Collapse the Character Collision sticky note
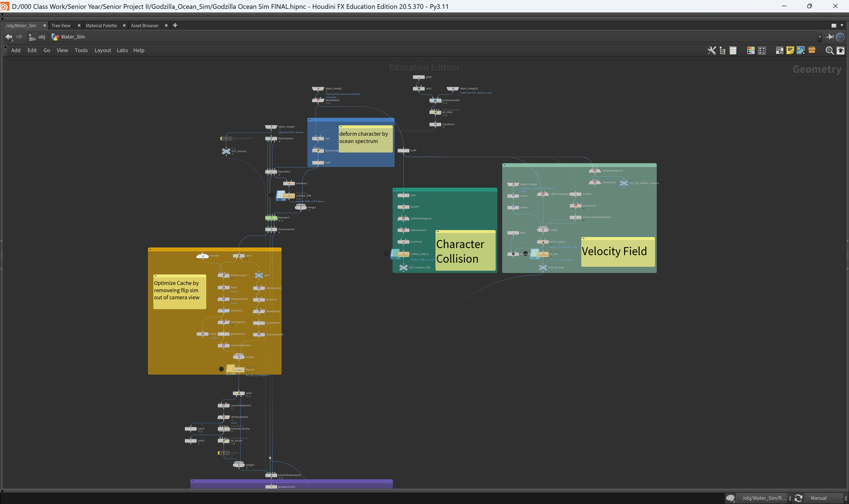This screenshot has width=849, height=504. [x=438, y=232]
